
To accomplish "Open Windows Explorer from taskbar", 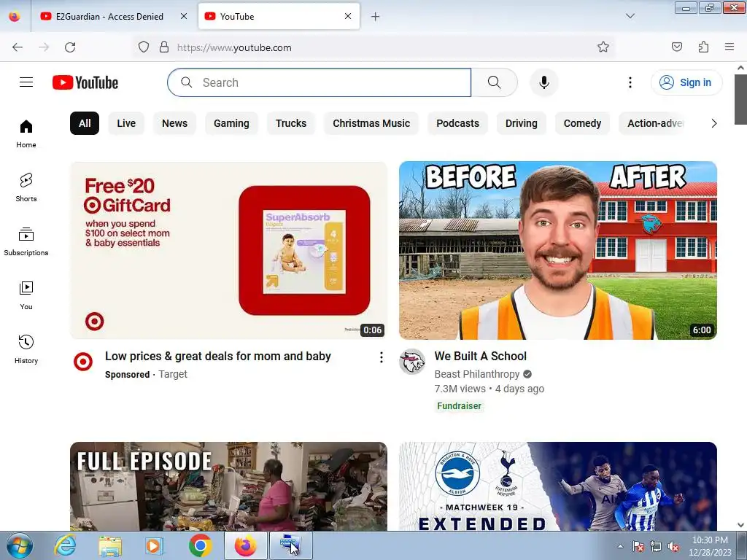I will (110, 545).
